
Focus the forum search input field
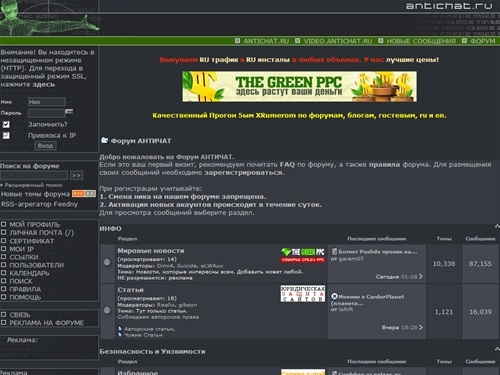pyautogui.click(x=34, y=175)
